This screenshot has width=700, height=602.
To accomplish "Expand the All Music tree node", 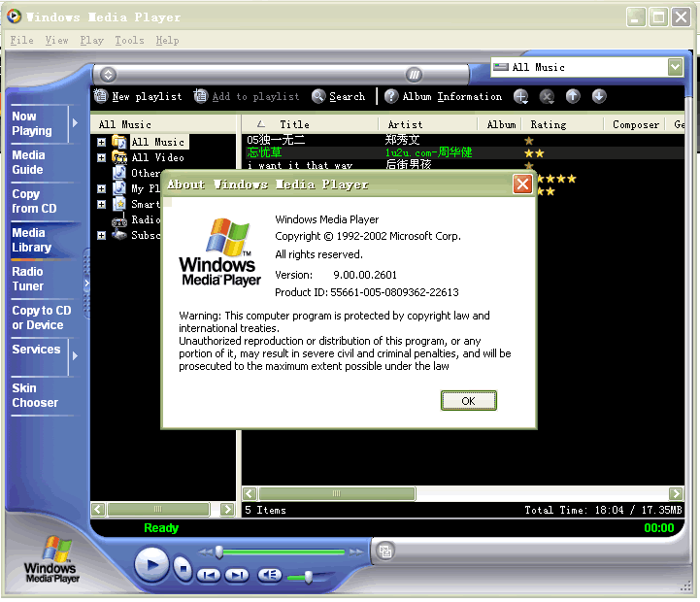I will 101,142.
